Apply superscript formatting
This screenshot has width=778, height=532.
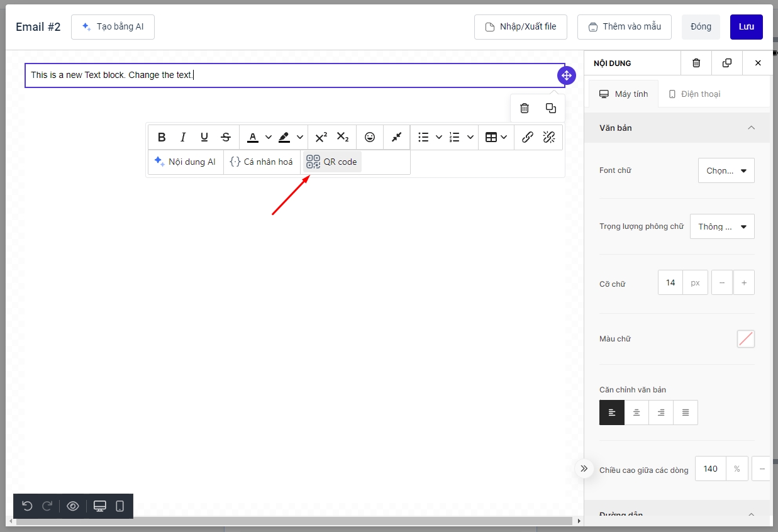[321, 137]
